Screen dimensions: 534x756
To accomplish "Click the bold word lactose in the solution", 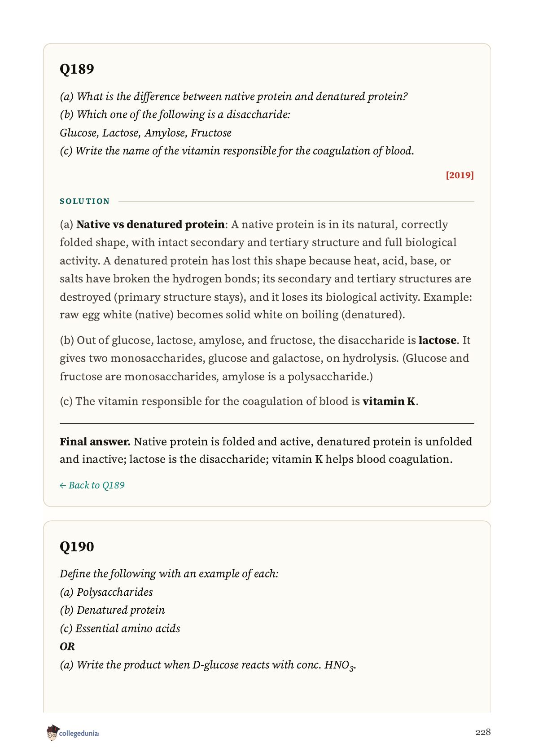I will 438,340.
